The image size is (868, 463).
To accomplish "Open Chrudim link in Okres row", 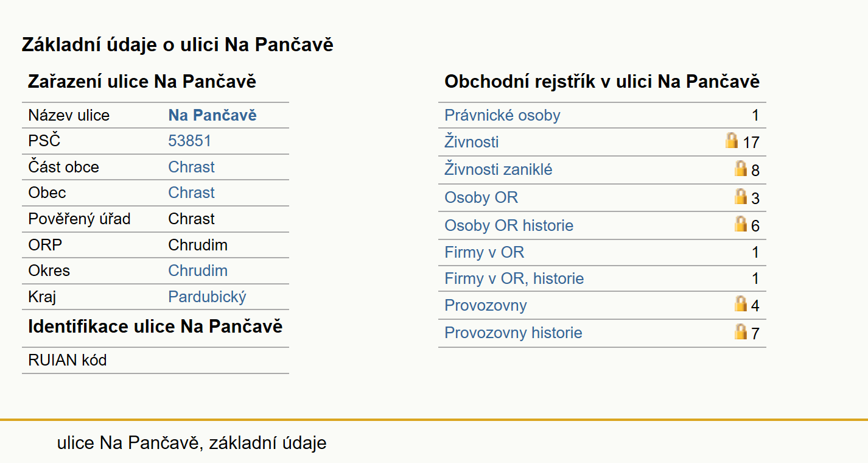I will (x=198, y=270).
